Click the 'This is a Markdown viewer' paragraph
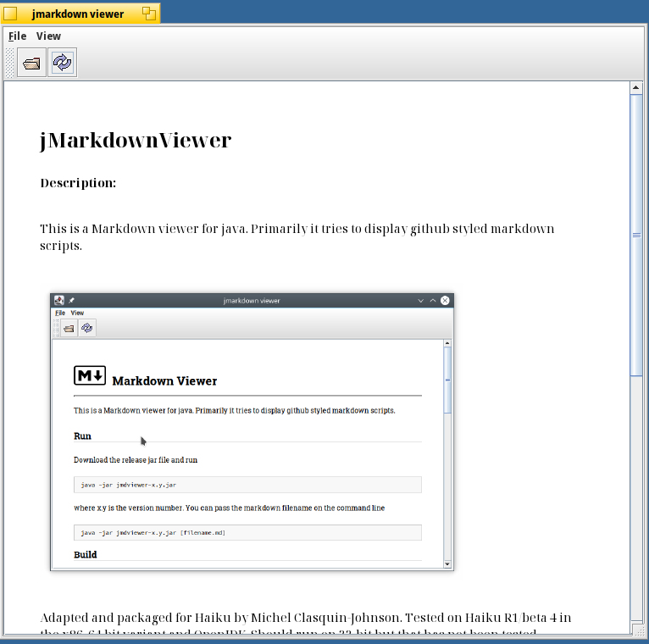 click(297, 236)
